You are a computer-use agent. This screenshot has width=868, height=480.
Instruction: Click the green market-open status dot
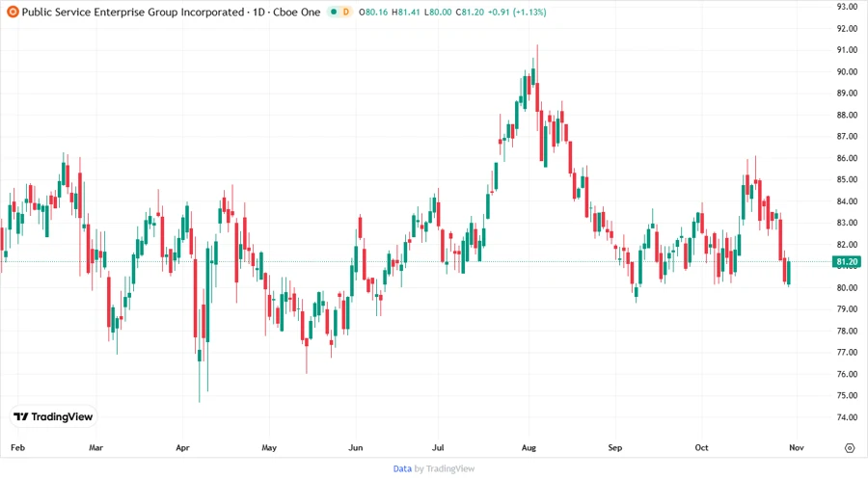(334, 12)
